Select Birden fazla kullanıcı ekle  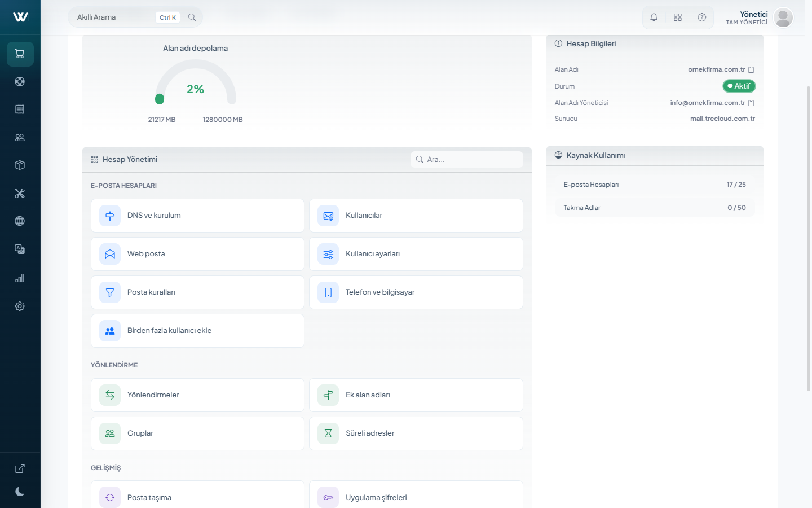pyautogui.click(x=197, y=331)
